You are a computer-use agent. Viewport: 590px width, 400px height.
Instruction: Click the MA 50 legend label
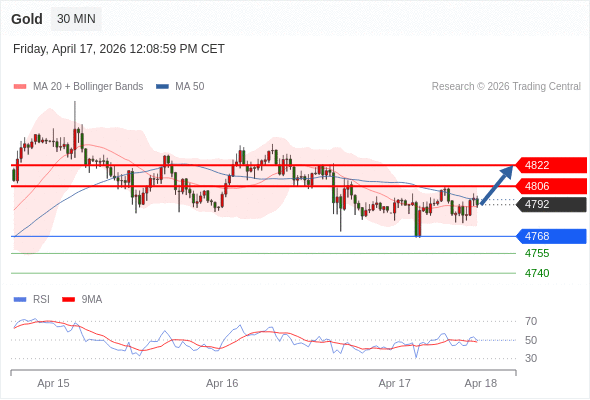[190, 87]
